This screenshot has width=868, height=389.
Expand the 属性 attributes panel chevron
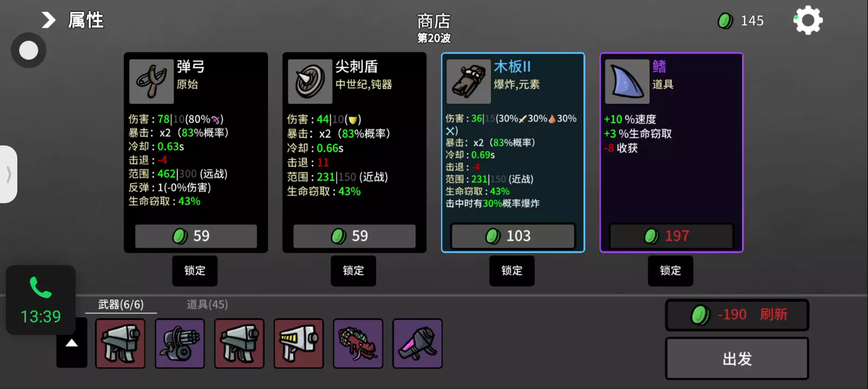[x=49, y=21]
